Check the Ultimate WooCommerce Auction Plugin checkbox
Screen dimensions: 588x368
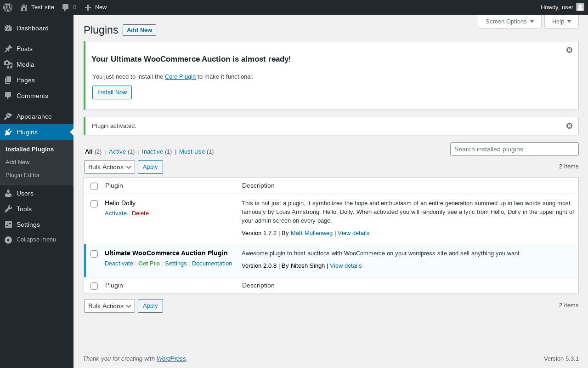click(94, 253)
